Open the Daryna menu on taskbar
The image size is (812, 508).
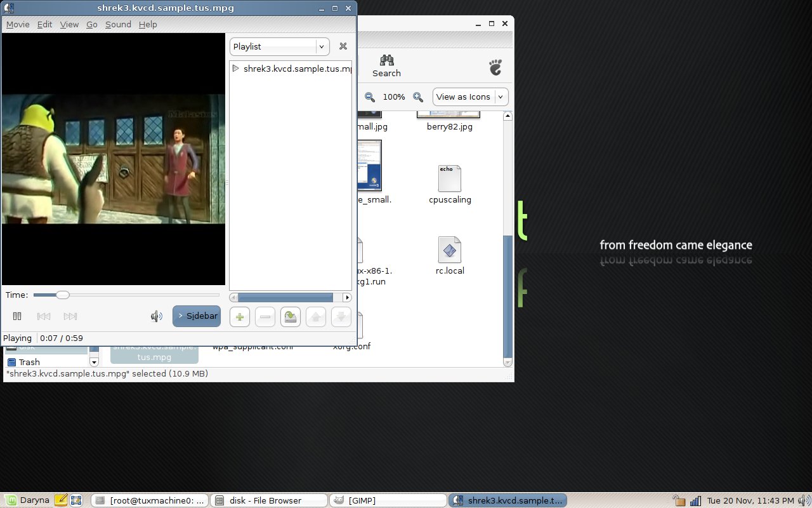point(27,500)
